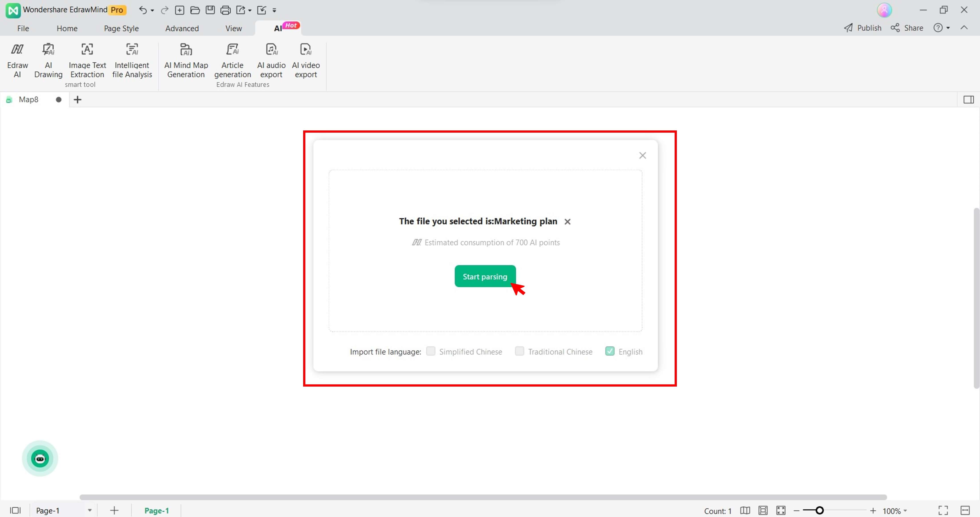Expand the 100% zoom level dropdown
The image size is (980, 517).
point(905,511)
